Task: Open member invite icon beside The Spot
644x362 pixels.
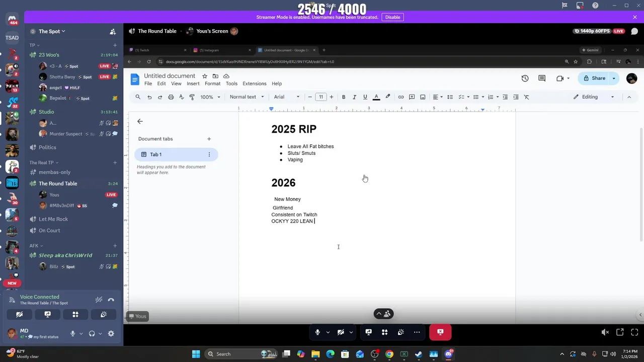Action: (113, 31)
